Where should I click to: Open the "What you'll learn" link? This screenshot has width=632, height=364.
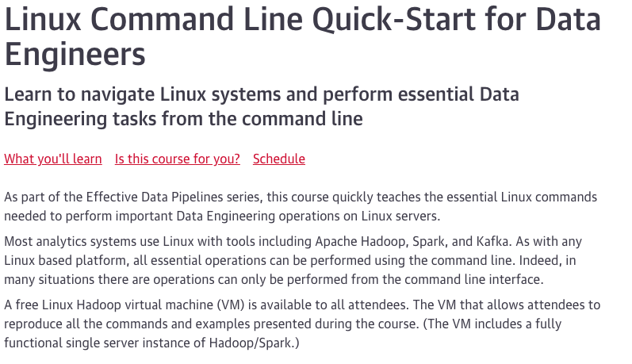tap(53, 159)
